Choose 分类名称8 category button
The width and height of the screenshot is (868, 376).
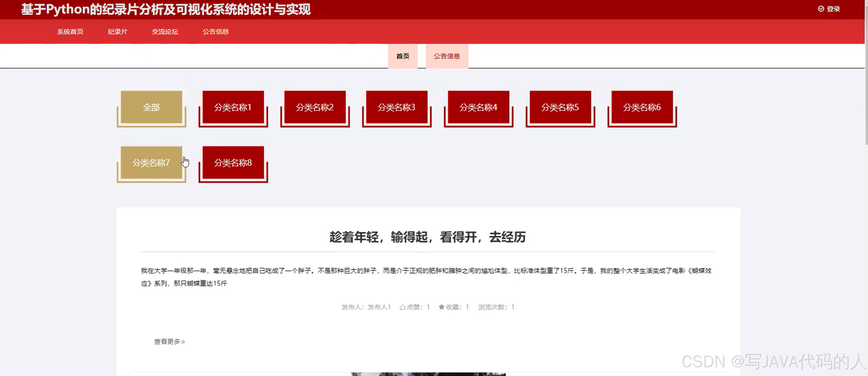233,163
